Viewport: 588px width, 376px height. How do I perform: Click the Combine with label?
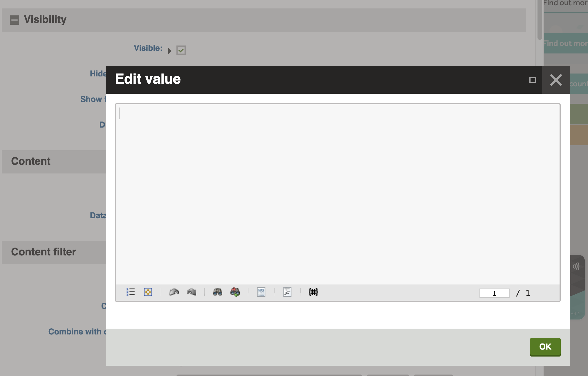pos(77,332)
